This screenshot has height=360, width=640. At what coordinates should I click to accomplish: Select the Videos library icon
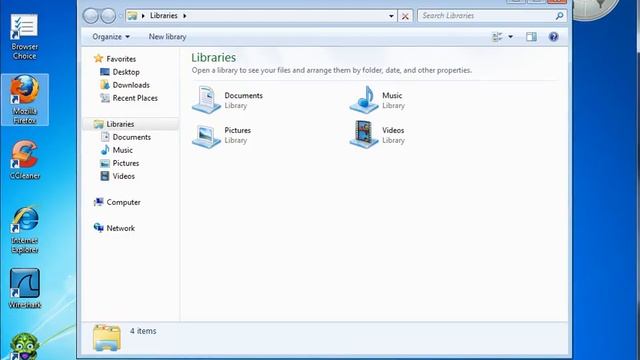point(364,134)
